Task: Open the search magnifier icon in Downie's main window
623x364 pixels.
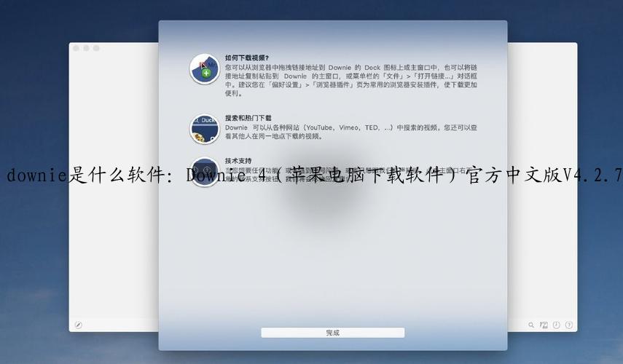Action: (530, 325)
